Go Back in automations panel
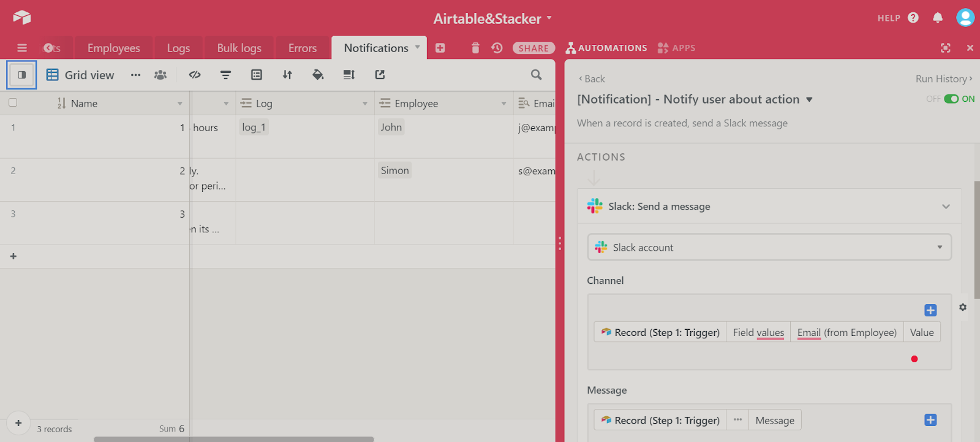 point(592,78)
